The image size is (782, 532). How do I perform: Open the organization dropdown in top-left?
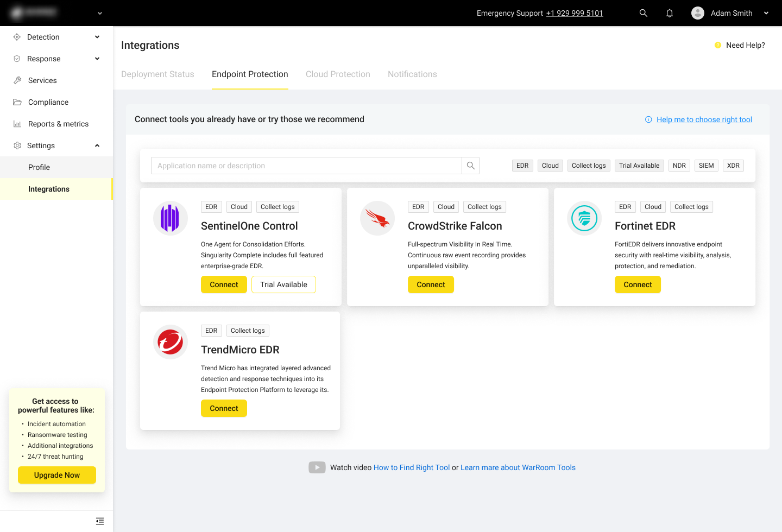100,13
